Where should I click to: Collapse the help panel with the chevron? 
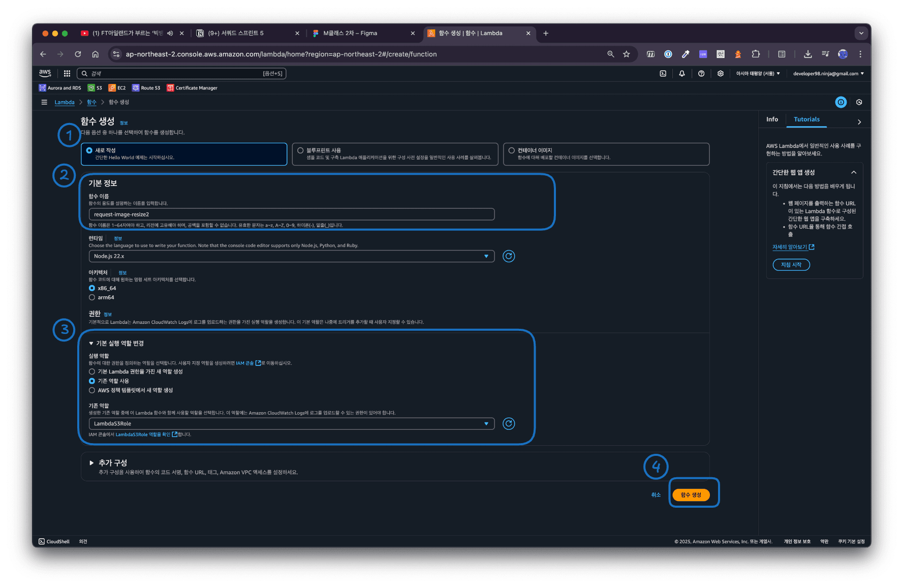[x=859, y=122]
